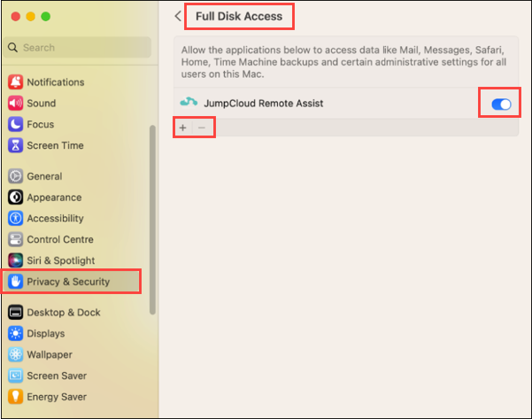Open Control Centre icon

(15, 240)
